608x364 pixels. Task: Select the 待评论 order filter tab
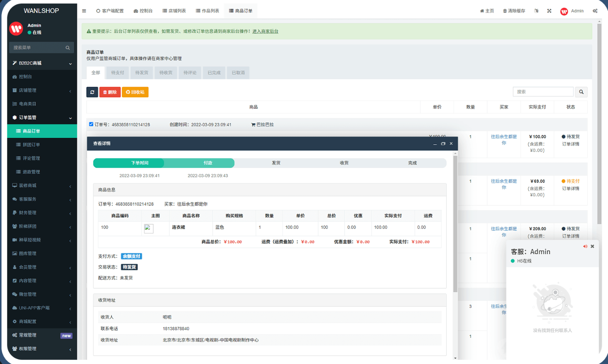(x=190, y=73)
